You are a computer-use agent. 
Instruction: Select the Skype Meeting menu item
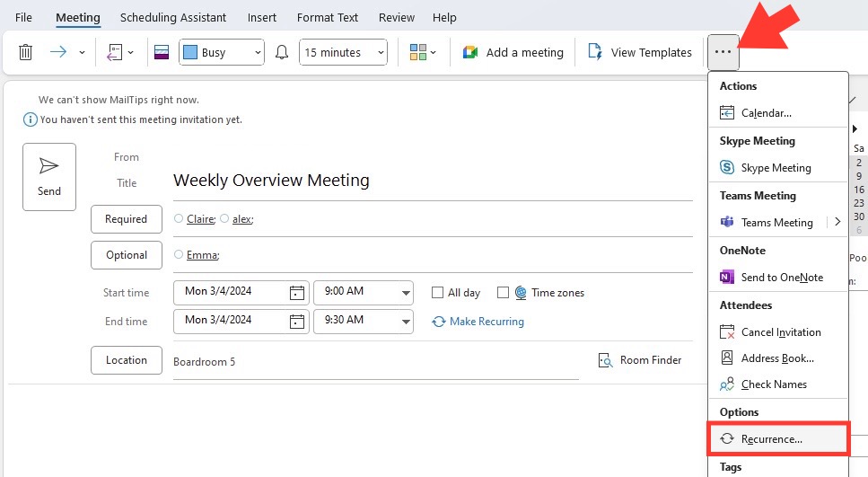pos(778,167)
